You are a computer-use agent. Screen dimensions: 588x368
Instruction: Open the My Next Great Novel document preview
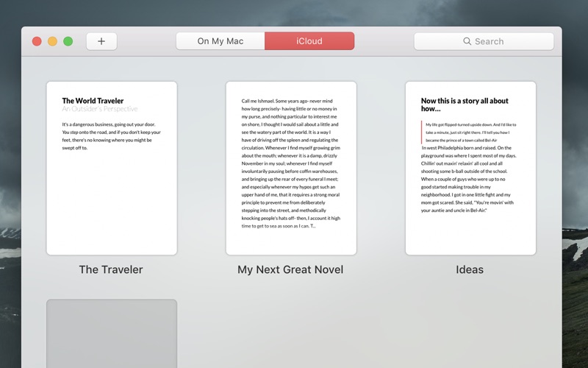(x=290, y=168)
